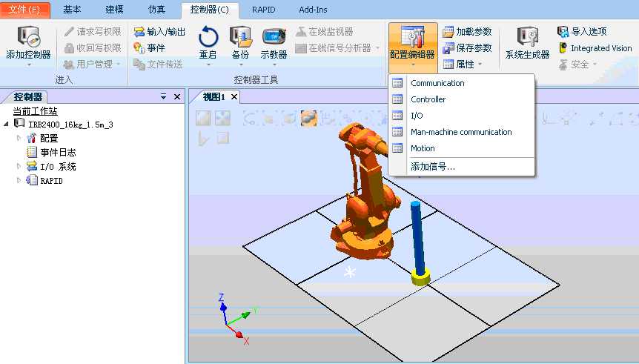Collapse the IRB2400_16kg_1.5m_3 node
Viewport: 639px width, 364px height.
tap(6, 124)
